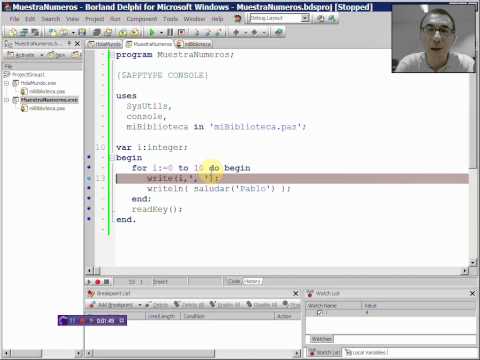Toggle the breakpoint dot on the 'for' line
480x360 pixels.
point(89,167)
